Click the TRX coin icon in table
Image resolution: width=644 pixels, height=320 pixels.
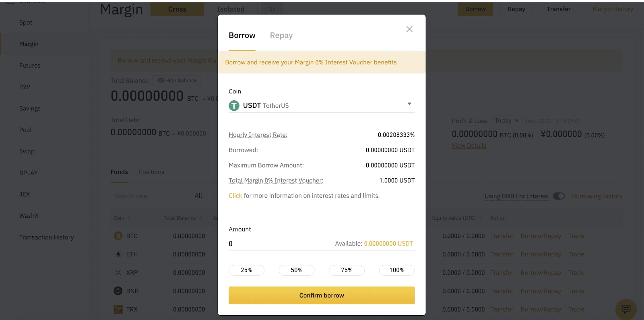pyautogui.click(x=118, y=309)
